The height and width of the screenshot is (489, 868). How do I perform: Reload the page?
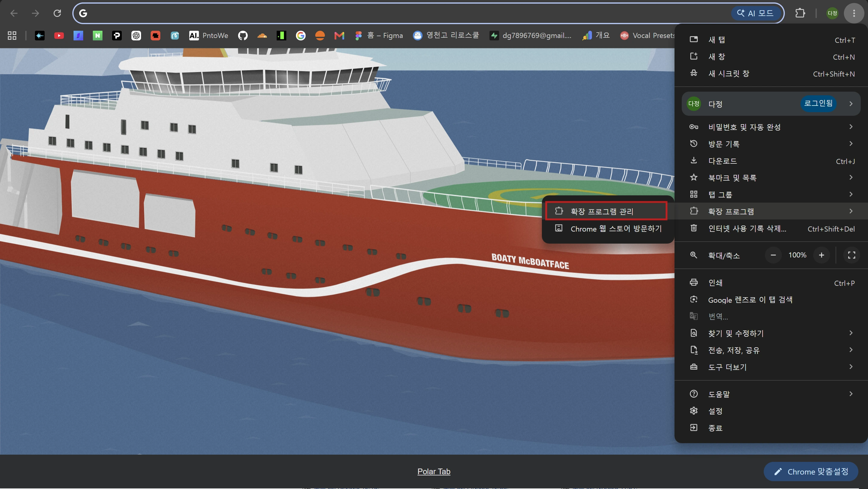(57, 13)
